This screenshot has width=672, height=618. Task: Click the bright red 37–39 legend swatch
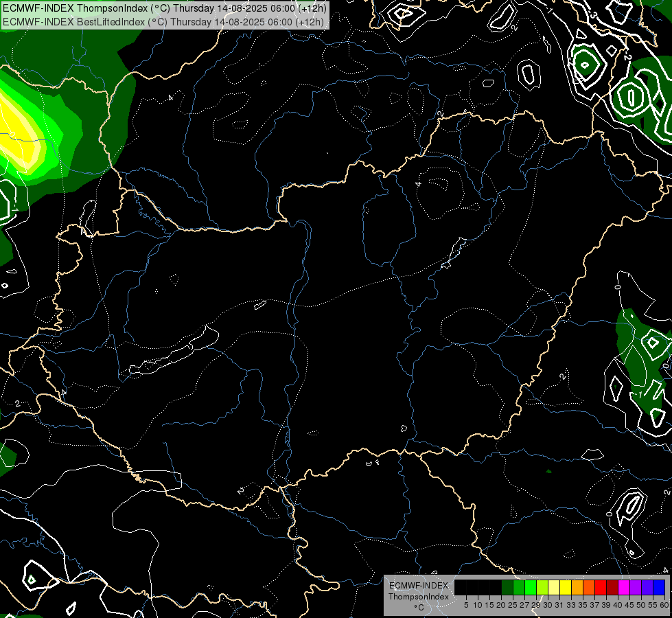tap(601, 587)
